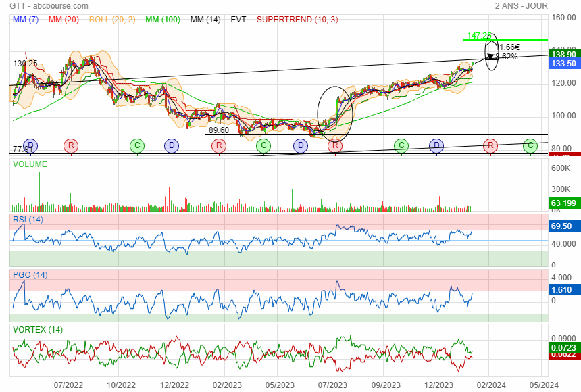Click the 07/2023 date axis label
Image resolution: width=581 pixels, height=392 pixels.
pos(332,385)
